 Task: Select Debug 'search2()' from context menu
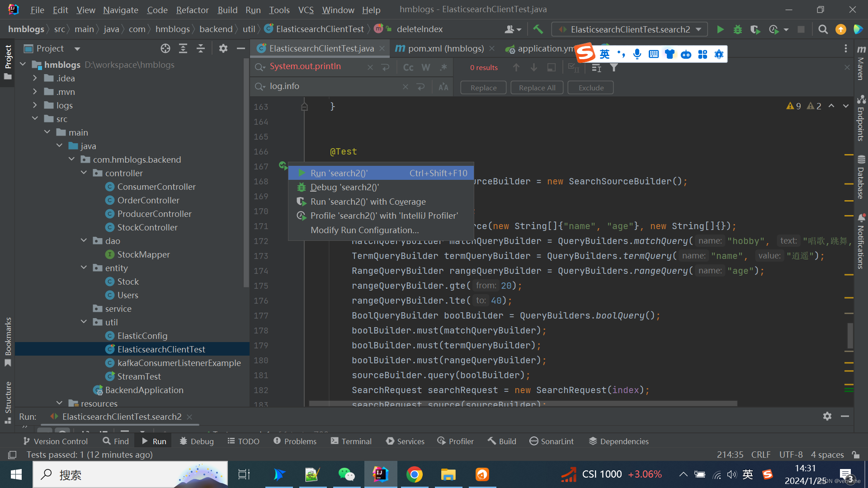pyautogui.click(x=344, y=187)
